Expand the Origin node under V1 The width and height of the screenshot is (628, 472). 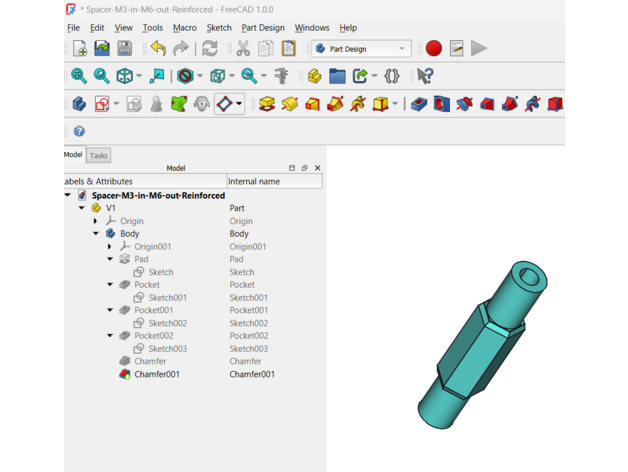(97, 221)
